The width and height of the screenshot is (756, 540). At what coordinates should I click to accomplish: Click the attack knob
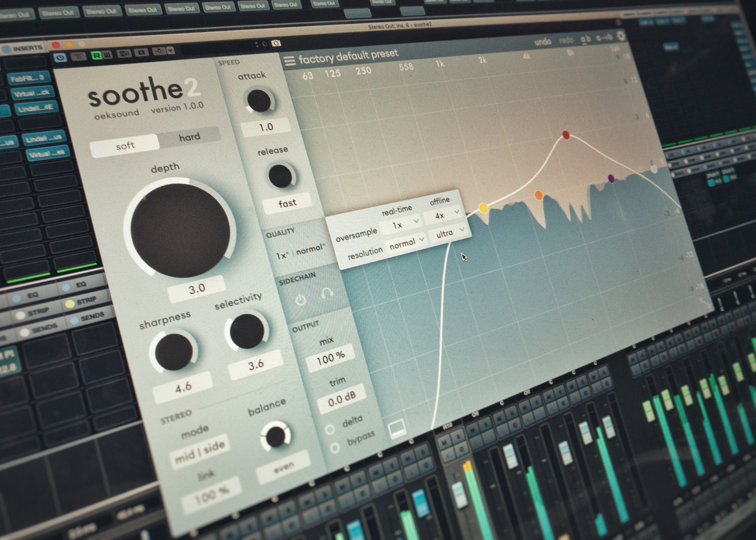pos(259,100)
